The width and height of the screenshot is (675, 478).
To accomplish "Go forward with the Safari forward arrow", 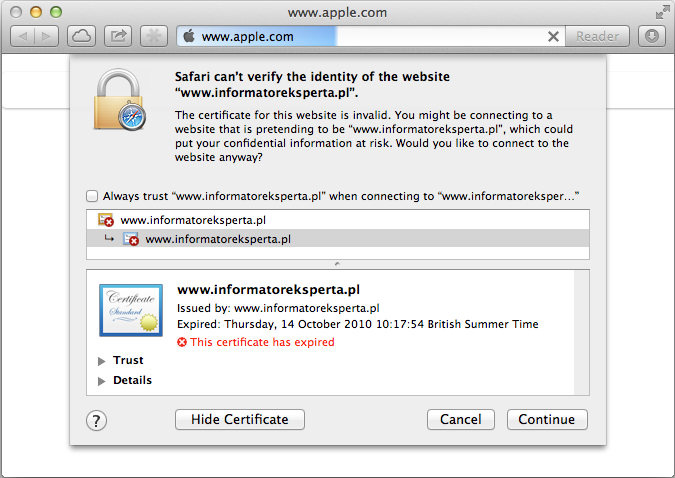I will (46, 36).
